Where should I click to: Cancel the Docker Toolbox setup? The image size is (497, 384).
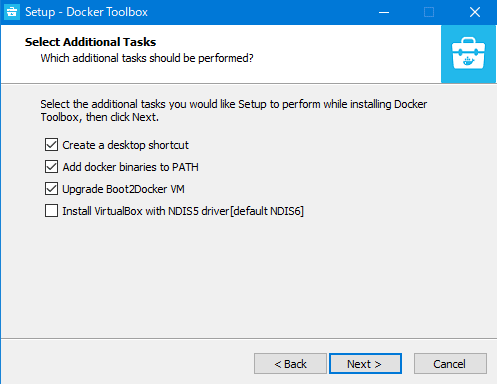coord(450,364)
